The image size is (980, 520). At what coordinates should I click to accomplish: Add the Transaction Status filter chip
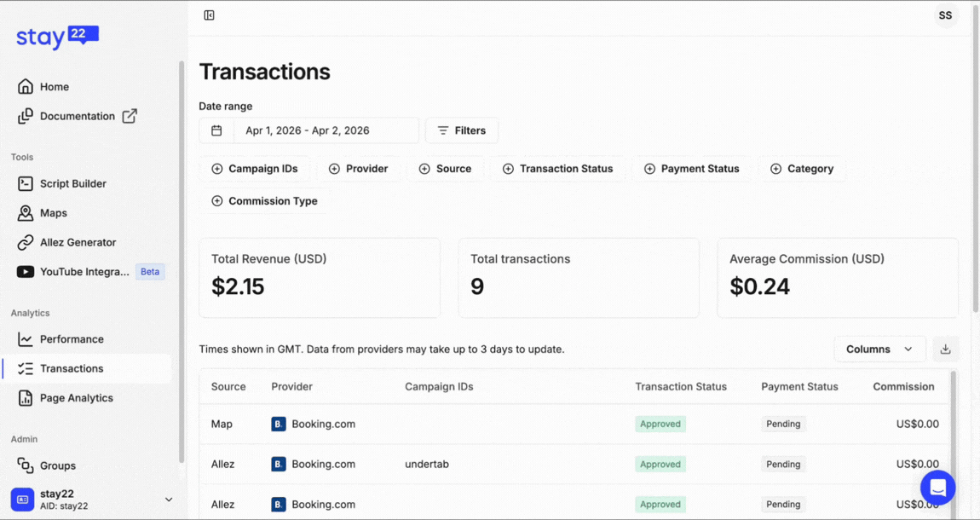[557, 169]
